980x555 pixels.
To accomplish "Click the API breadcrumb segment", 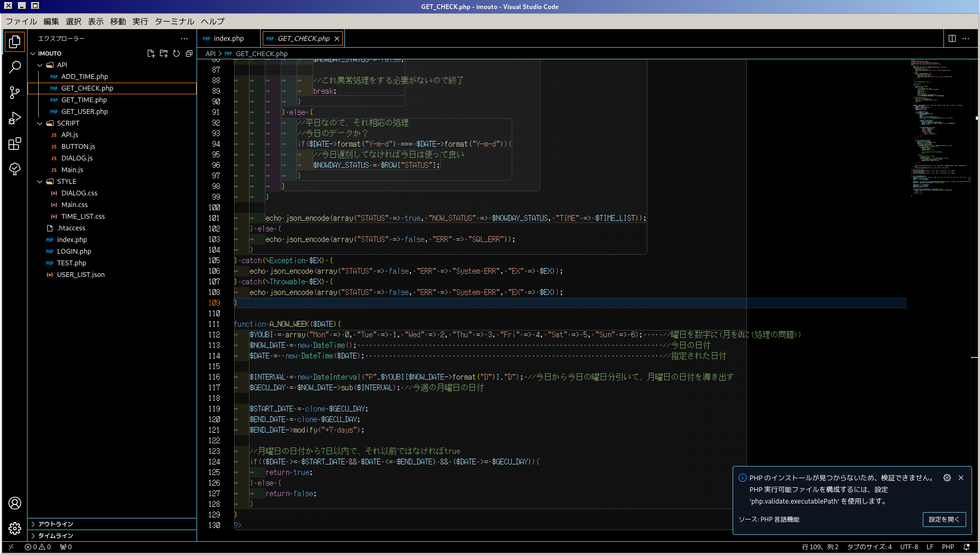I will point(210,53).
